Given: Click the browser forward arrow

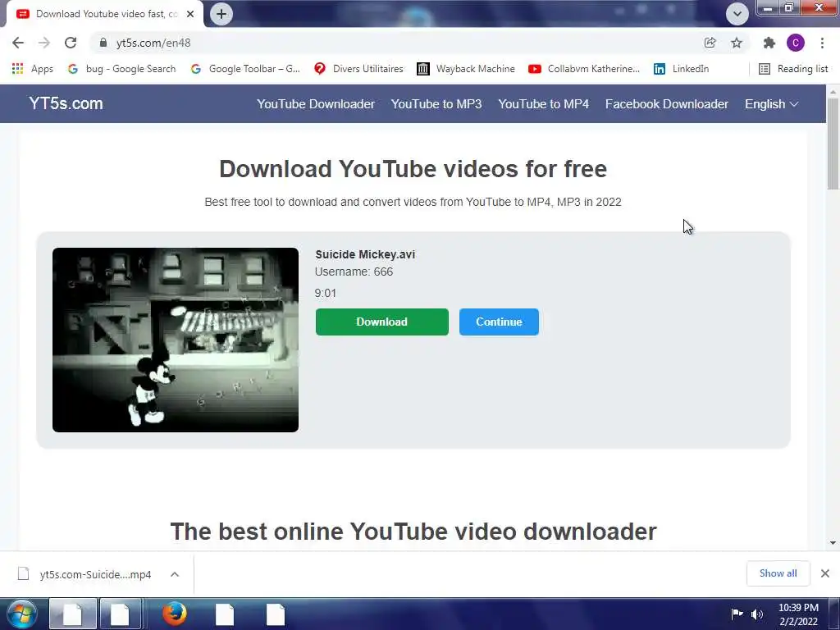Looking at the screenshot, I should (x=44, y=43).
